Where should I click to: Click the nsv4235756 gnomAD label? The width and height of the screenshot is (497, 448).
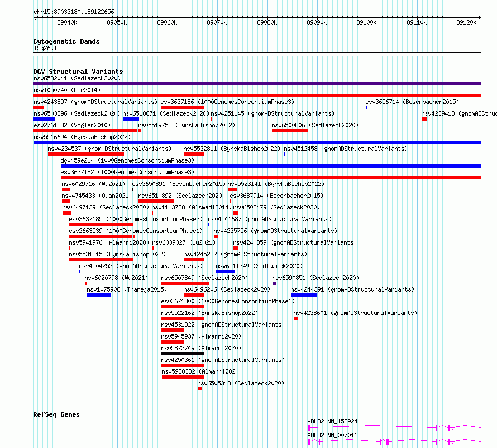[275, 231]
